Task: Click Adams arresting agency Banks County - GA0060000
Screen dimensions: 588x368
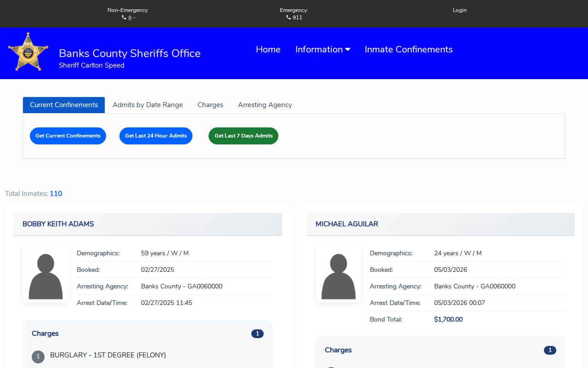Action: 181,286
